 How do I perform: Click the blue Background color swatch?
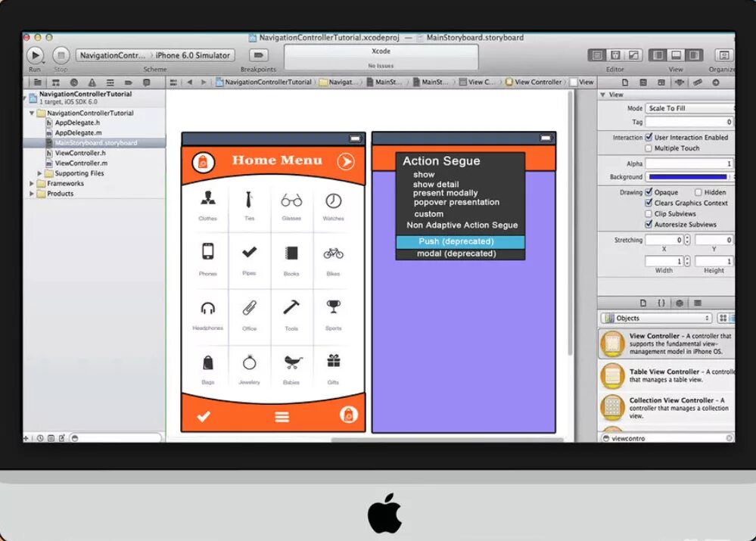tap(688, 176)
